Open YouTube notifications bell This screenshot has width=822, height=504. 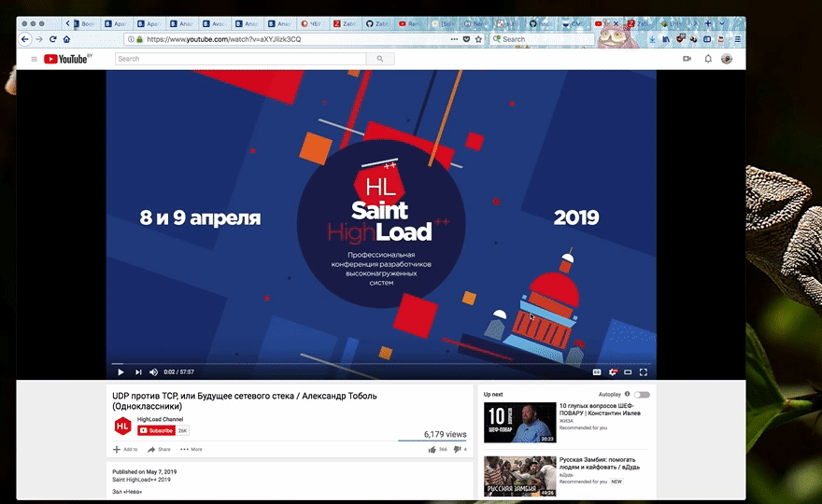[x=708, y=59]
